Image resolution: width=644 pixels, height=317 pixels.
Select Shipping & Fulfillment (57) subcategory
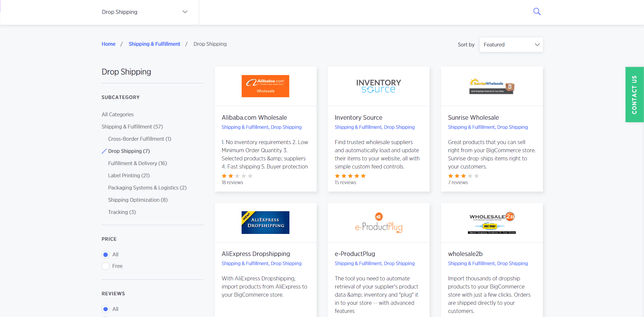(x=132, y=127)
